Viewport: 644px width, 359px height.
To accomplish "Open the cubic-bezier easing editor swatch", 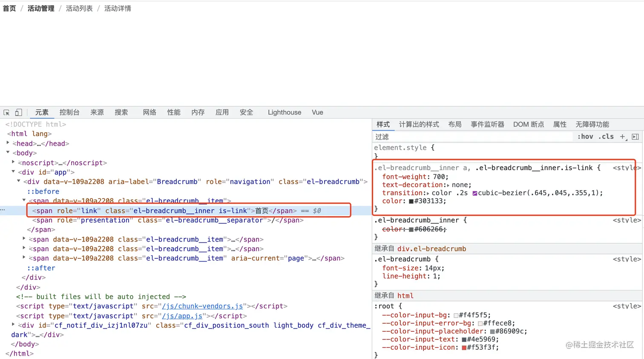I will tap(474, 193).
